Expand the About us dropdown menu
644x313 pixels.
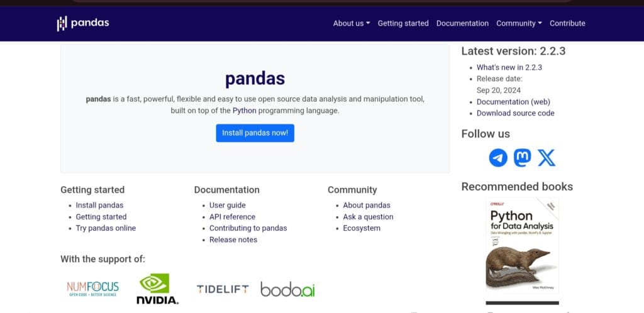coord(351,23)
